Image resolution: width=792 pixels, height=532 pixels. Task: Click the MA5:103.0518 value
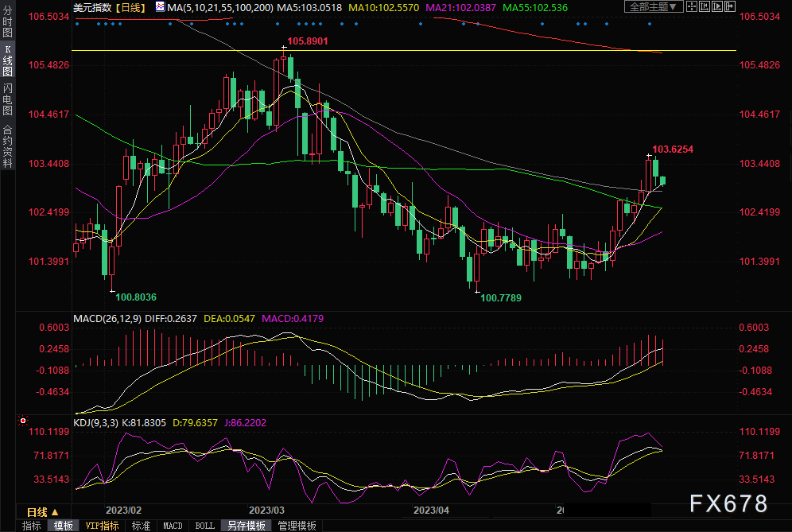(309, 8)
